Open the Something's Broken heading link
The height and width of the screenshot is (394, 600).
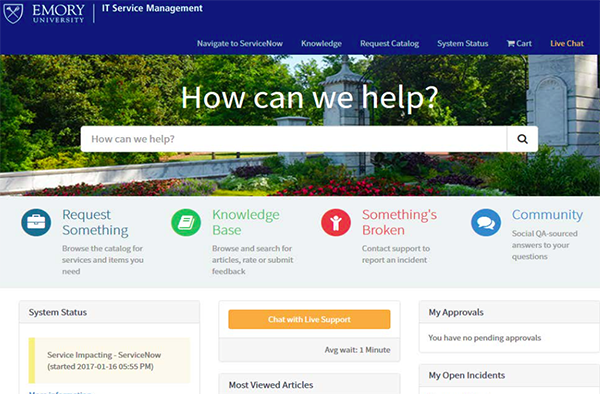399,222
